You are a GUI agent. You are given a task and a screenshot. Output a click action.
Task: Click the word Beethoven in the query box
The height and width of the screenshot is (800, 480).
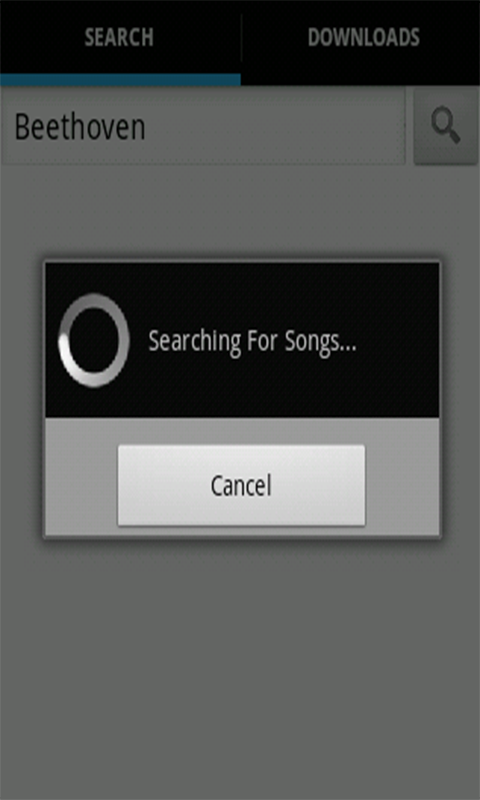(x=80, y=127)
